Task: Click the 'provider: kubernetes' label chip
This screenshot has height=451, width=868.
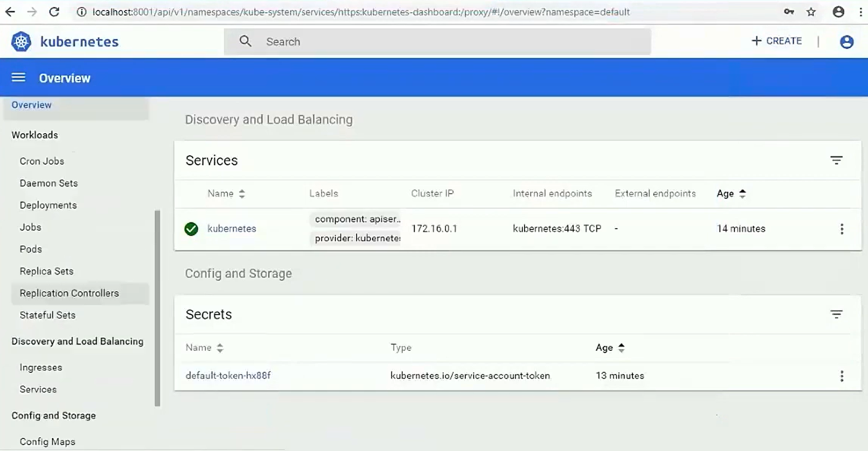Action: click(x=355, y=238)
